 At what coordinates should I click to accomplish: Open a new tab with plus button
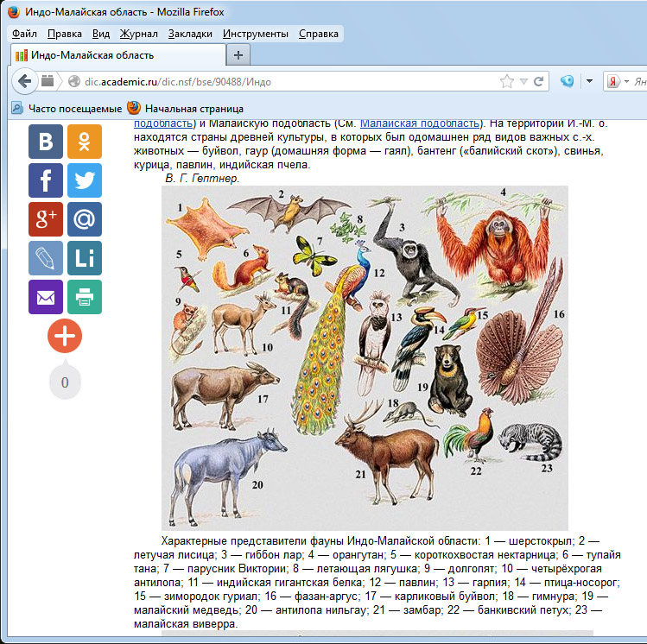pos(238,54)
